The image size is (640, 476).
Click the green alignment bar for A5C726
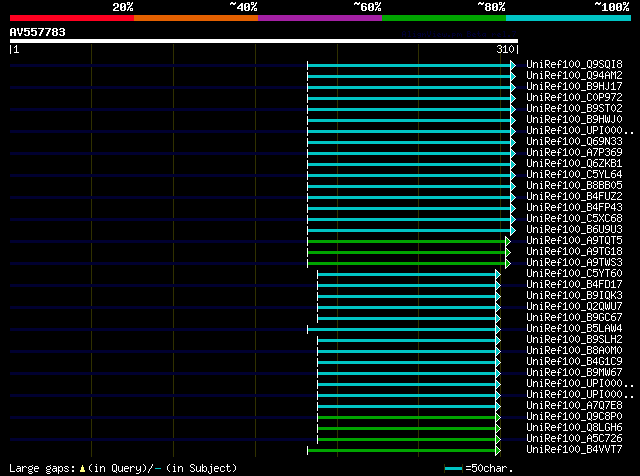(407, 440)
